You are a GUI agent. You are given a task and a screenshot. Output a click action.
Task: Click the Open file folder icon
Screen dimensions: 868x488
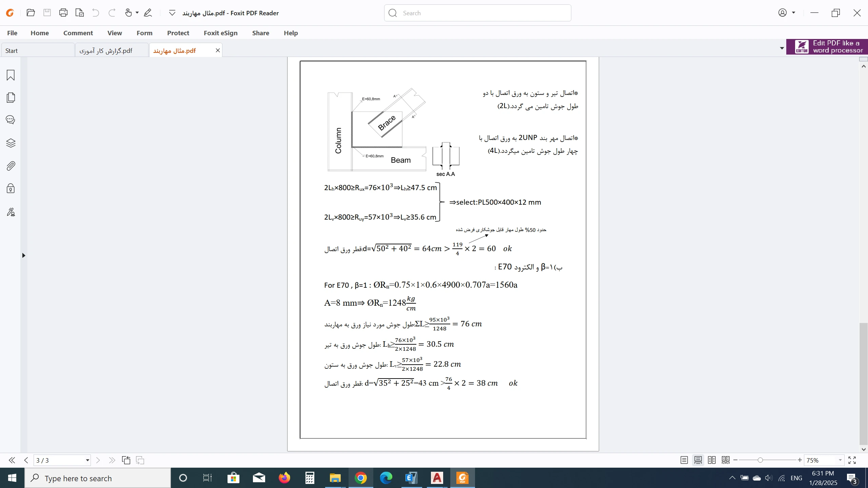[x=31, y=13]
